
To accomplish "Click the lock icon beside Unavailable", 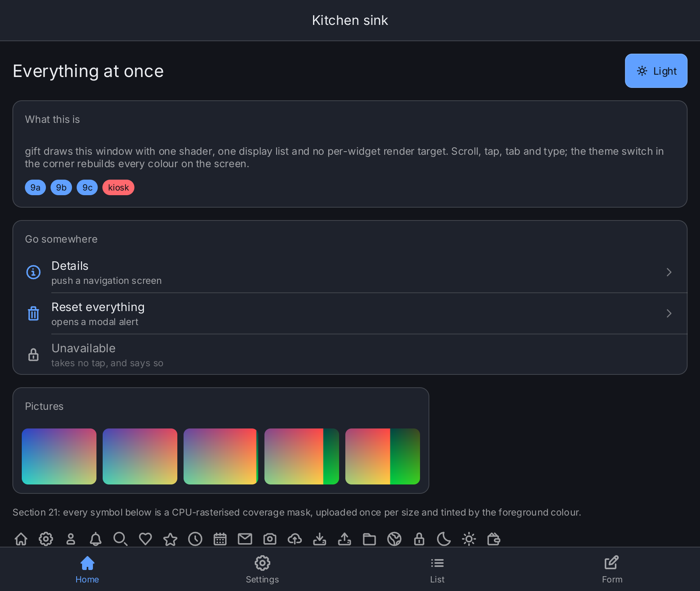I will [x=33, y=355].
